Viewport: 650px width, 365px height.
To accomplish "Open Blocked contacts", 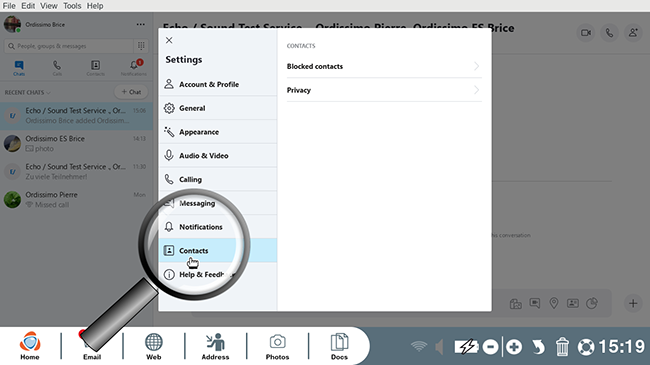I will pyautogui.click(x=384, y=66).
